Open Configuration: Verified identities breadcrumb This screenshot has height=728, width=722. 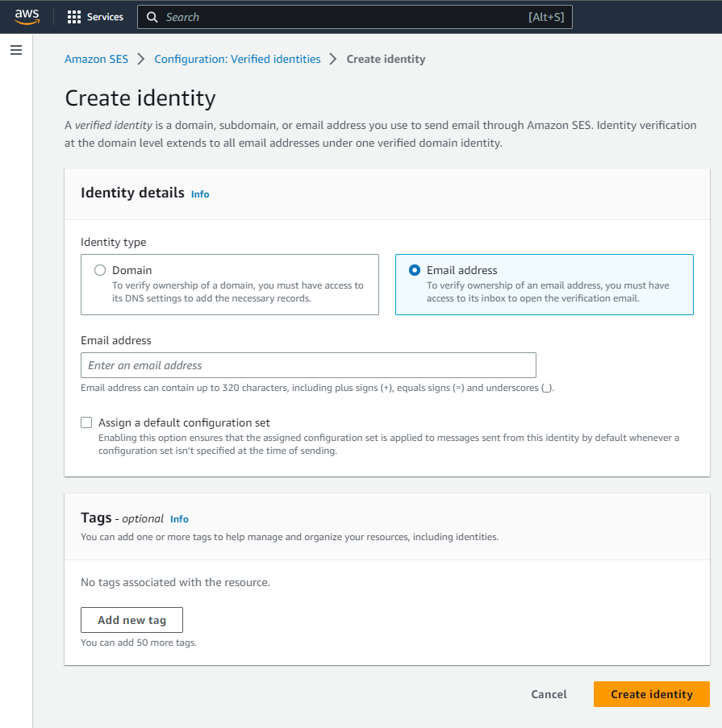pyautogui.click(x=237, y=59)
